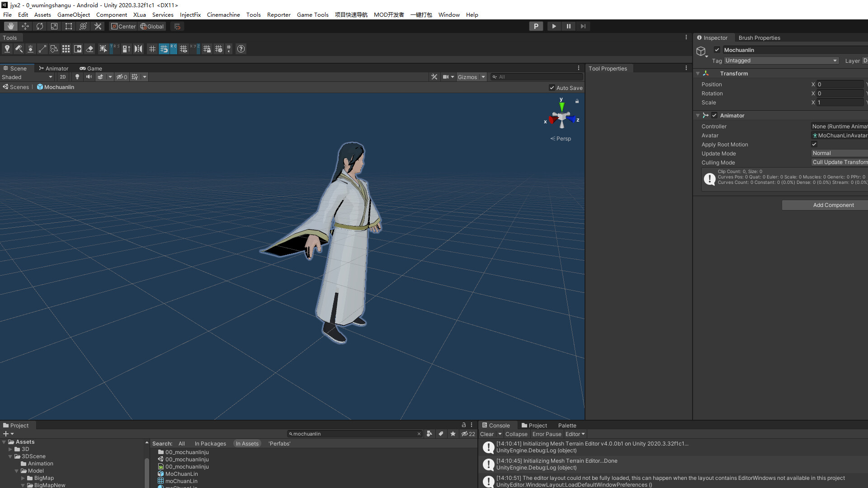The height and width of the screenshot is (488, 868).
Task: Toggle the Auto Save checkbox
Action: 552,88
